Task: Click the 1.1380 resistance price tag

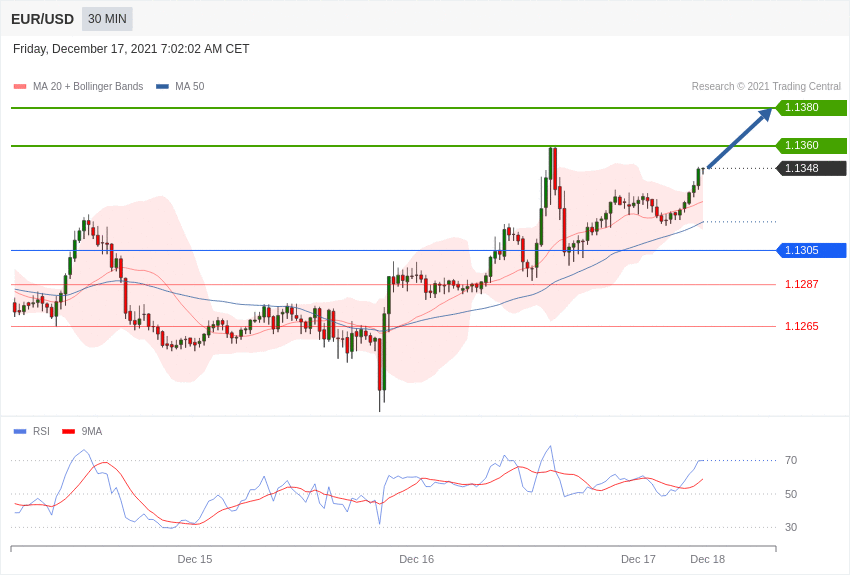Action: pyautogui.click(x=811, y=107)
